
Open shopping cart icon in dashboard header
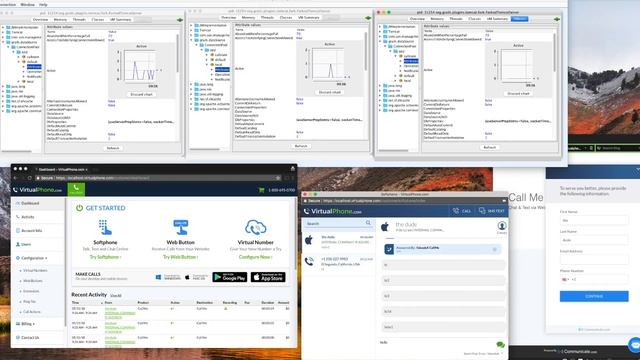pos(262,190)
